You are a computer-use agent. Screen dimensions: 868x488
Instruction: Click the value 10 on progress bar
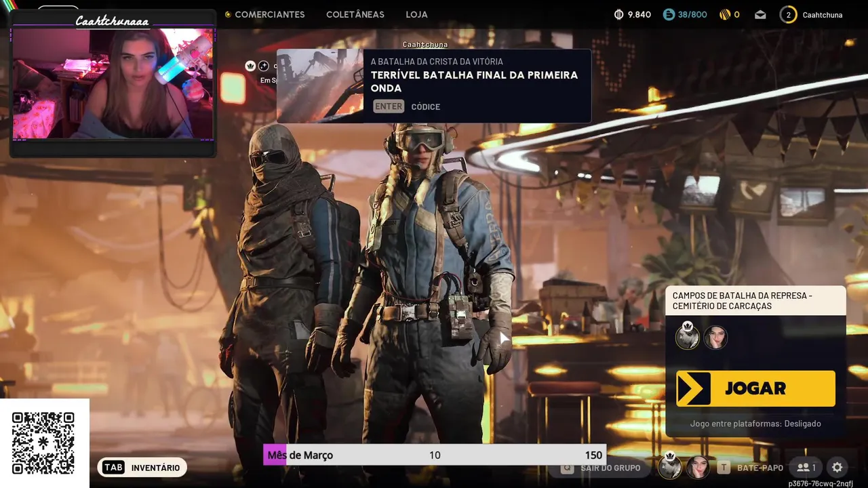point(435,455)
